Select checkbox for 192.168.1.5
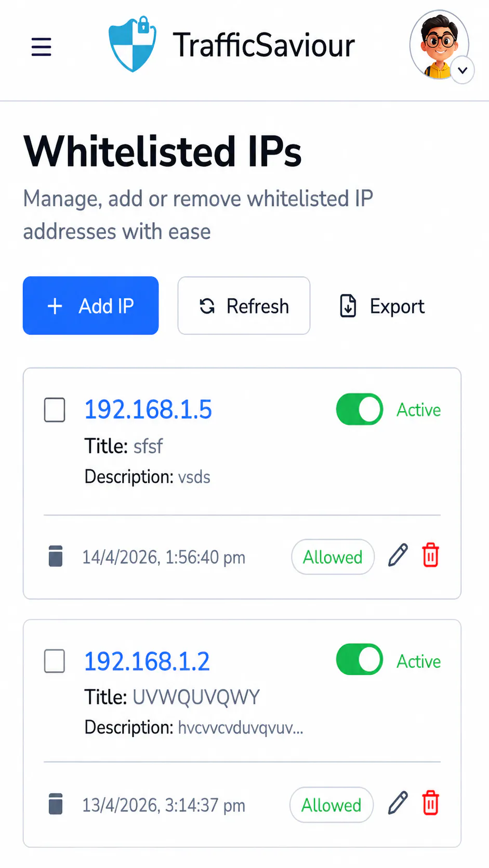Screen dimensions: 489x868 click(x=55, y=410)
